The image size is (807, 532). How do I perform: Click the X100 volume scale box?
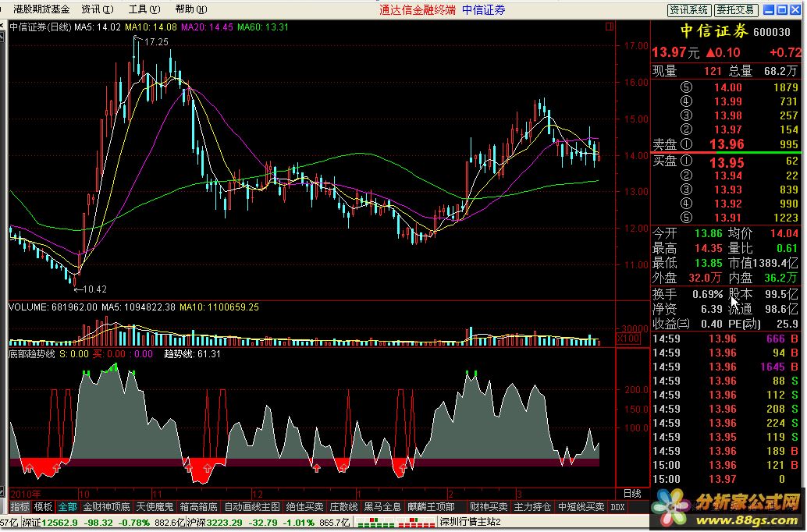[628, 339]
